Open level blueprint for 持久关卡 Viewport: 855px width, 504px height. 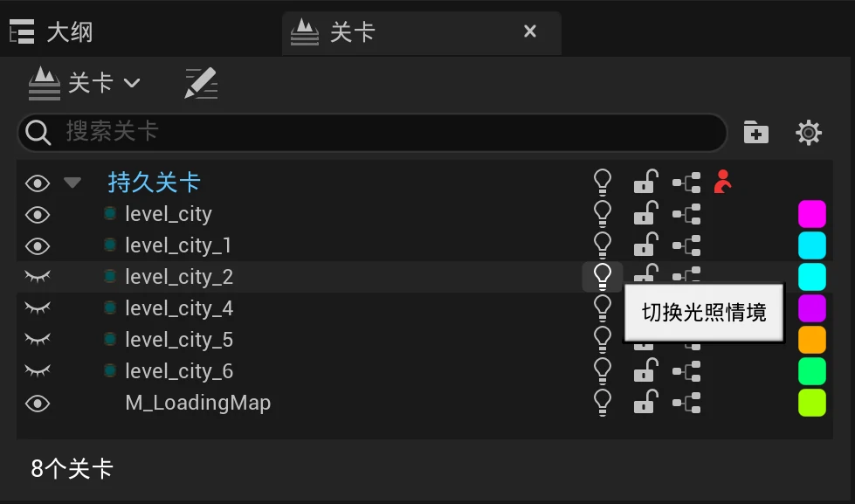pyautogui.click(x=686, y=183)
